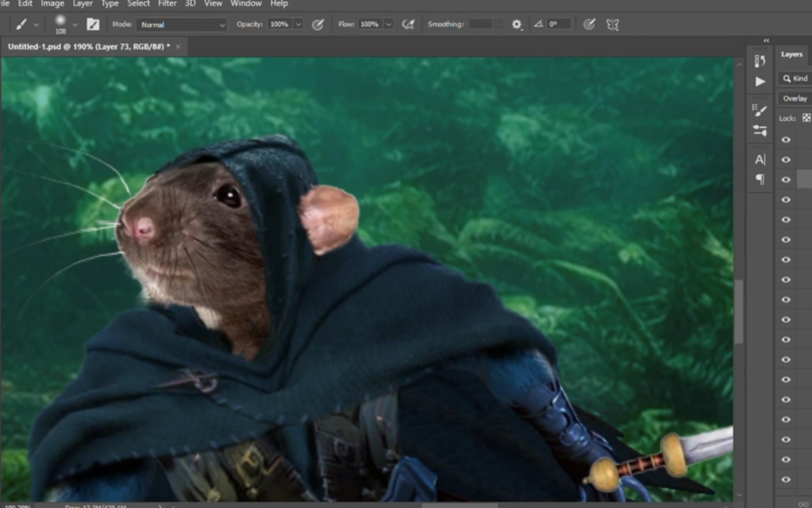
Task: Open the 3D menu
Action: [190, 4]
